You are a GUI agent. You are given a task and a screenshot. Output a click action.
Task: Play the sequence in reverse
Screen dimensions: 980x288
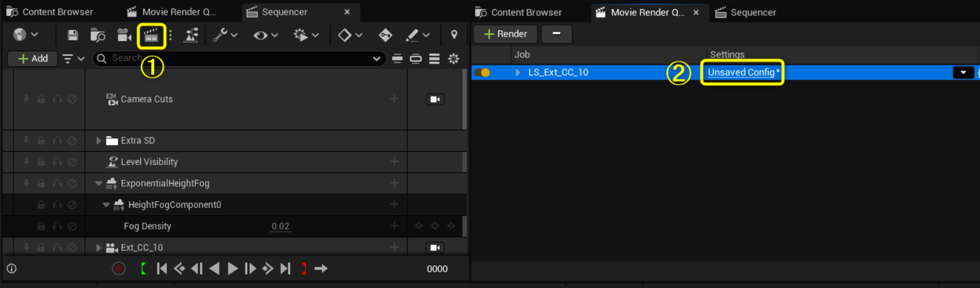(214, 268)
